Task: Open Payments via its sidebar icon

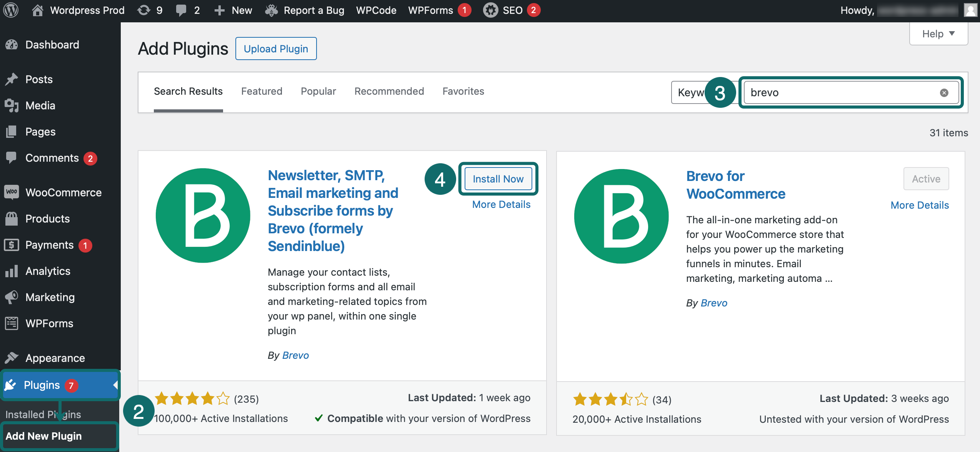Action: coord(12,245)
